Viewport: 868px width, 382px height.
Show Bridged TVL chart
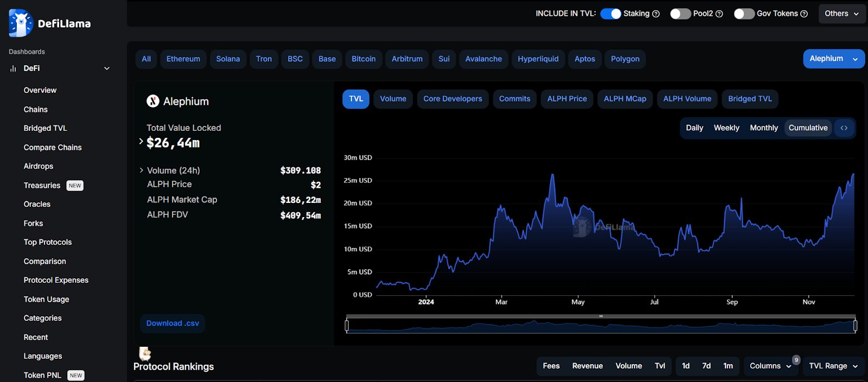(x=750, y=99)
